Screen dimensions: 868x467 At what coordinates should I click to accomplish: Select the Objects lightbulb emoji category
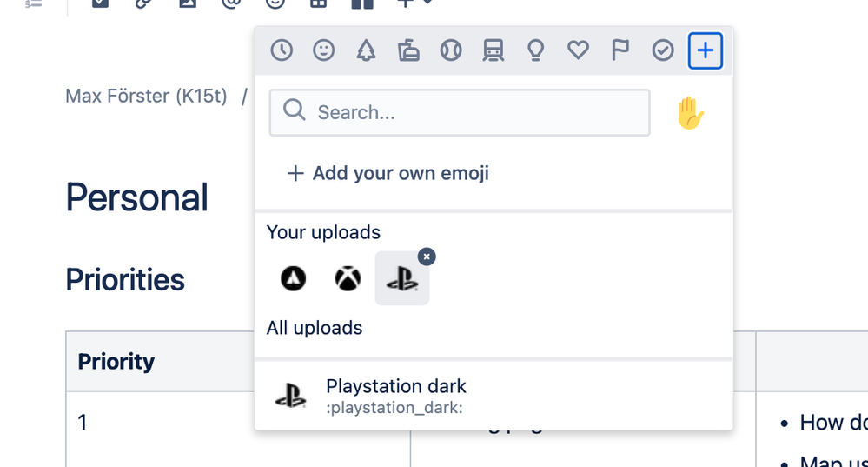pos(535,50)
